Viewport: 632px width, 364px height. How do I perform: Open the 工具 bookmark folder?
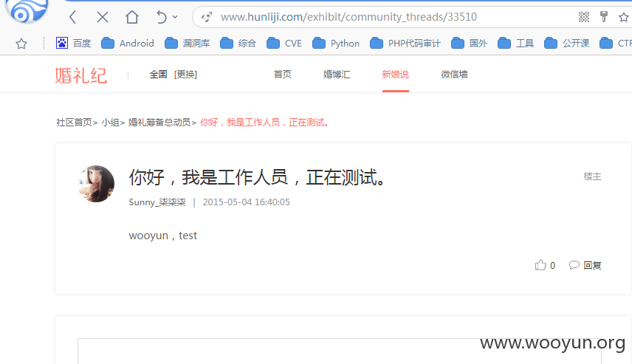[x=515, y=43]
